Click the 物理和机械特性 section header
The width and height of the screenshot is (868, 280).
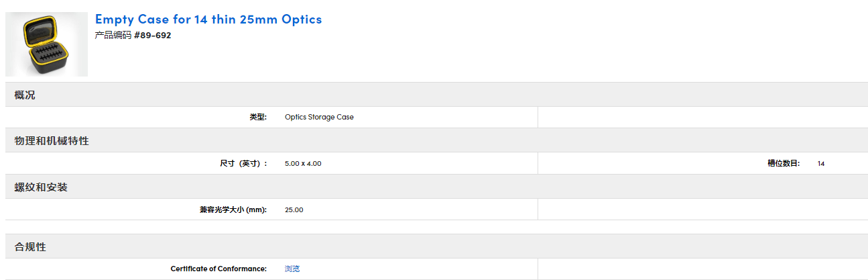(52, 140)
